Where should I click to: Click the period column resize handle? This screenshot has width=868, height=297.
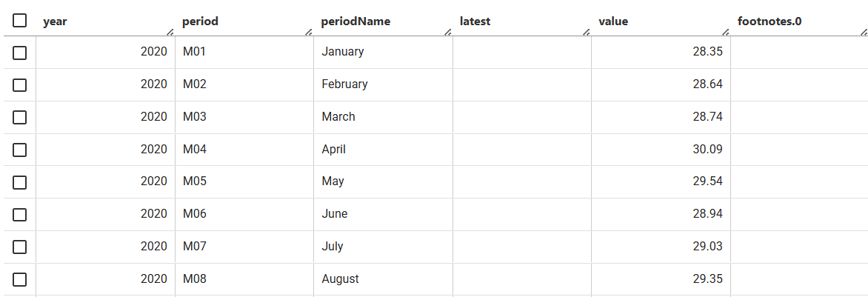[309, 32]
